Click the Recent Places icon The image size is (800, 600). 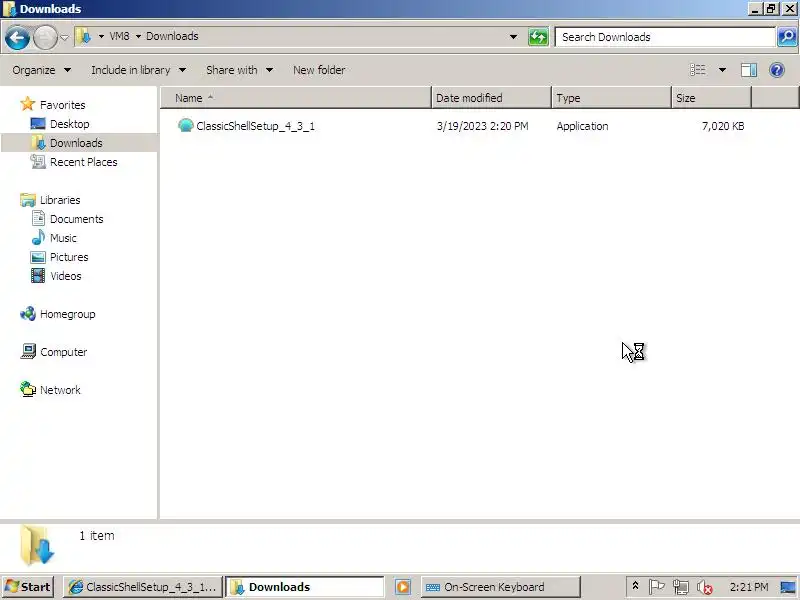[x=38, y=162]
